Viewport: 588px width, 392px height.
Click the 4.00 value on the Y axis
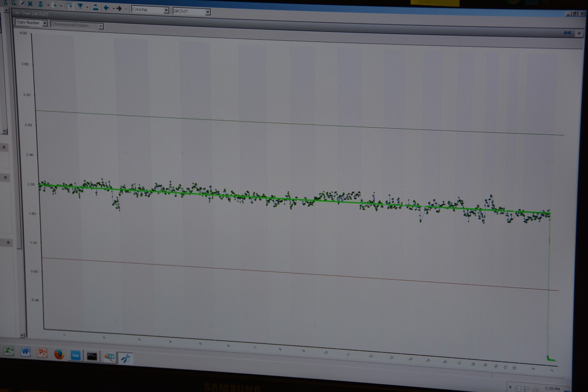coord(23,33)
